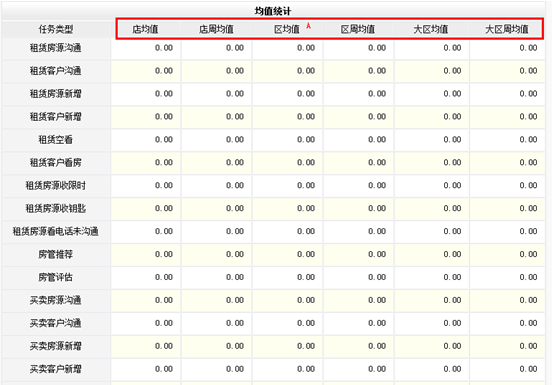
Task: Select the 买卖房源沟通 row label
Action: 56,300
